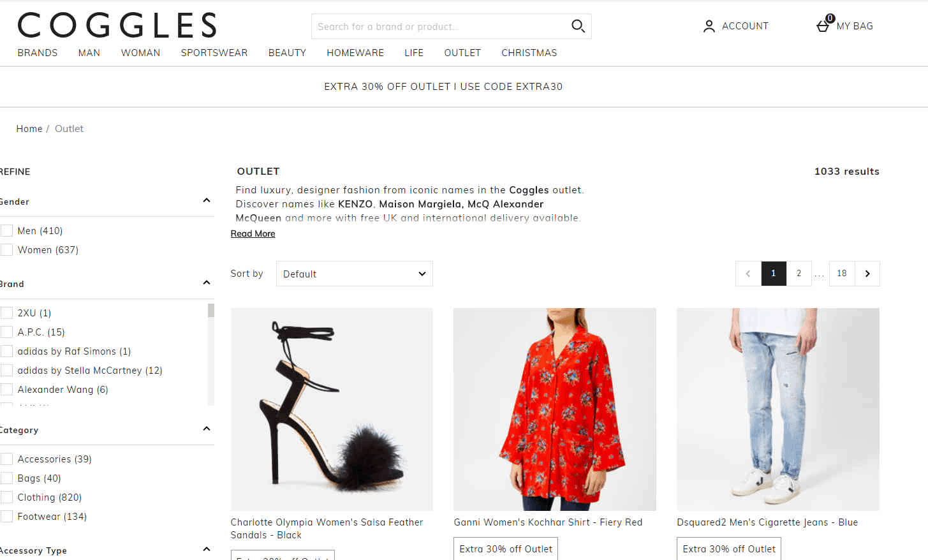Collapse the Accessory Type filter section
This screenshot has height=560, width=928.
coord(207,550)
